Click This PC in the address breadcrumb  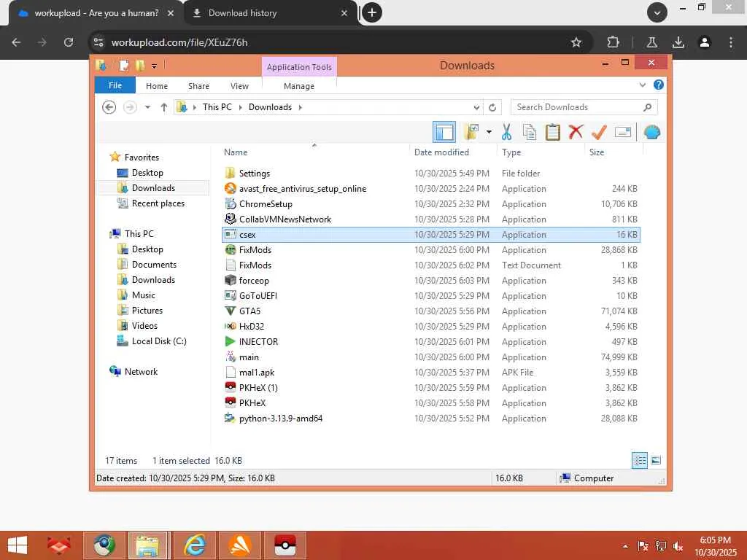click(x=217, y=107)
